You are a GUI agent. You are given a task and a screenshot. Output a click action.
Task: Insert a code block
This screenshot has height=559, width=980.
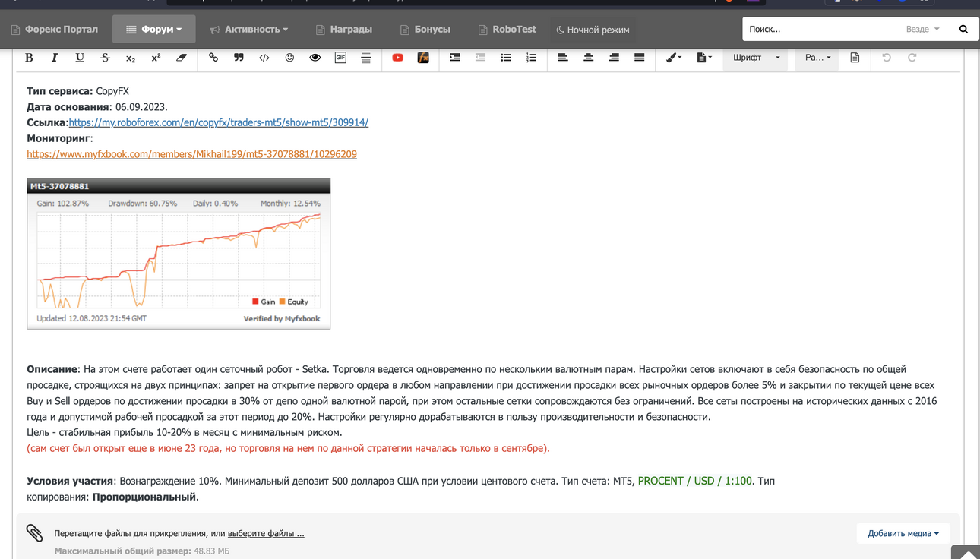coord(264,58)
